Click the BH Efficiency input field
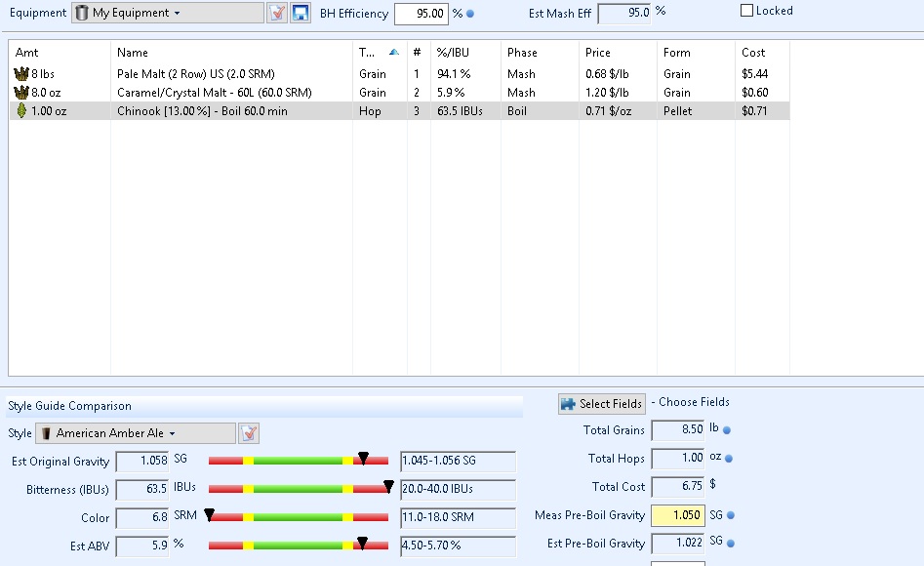Image resolution: width=924 pixels, height=566 pixels. (422, 14)
